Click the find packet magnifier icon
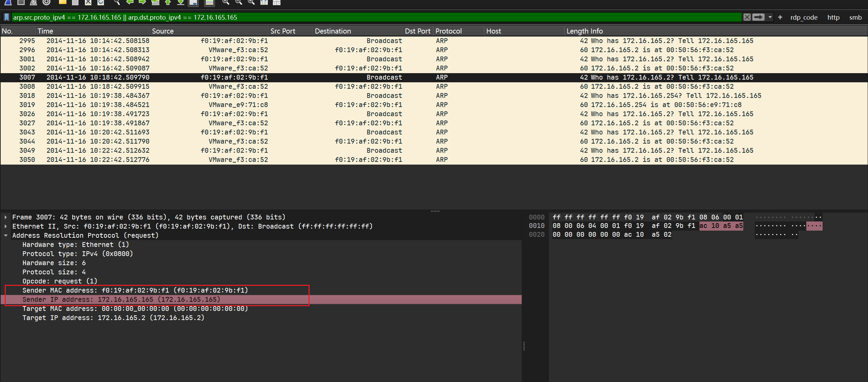 point(117,2)
